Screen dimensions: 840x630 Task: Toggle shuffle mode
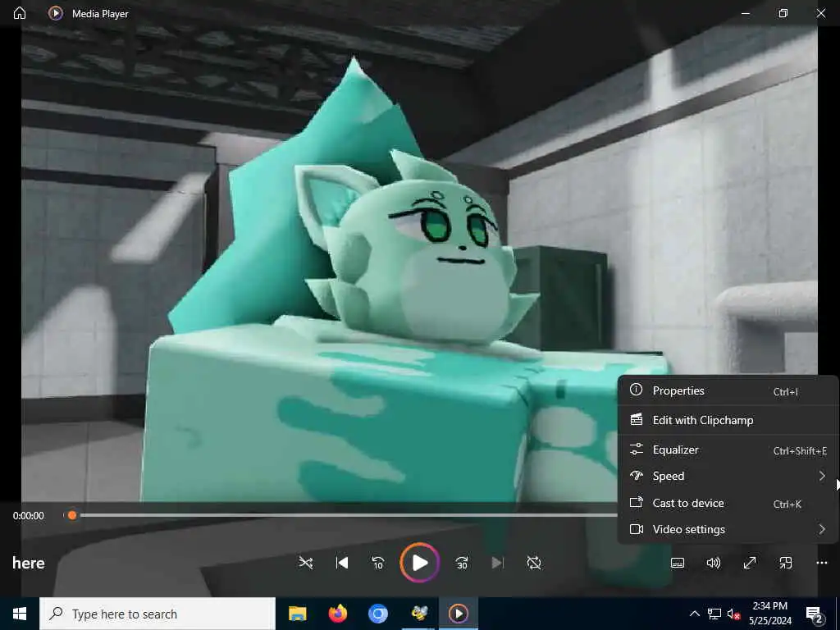point(306,563)
